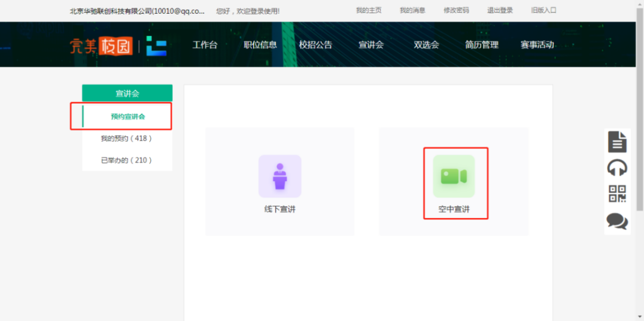The height and width of the screenshot is (321, 644).
Task: Click the 修改密码 link
Action: click(x=456, y=10)
